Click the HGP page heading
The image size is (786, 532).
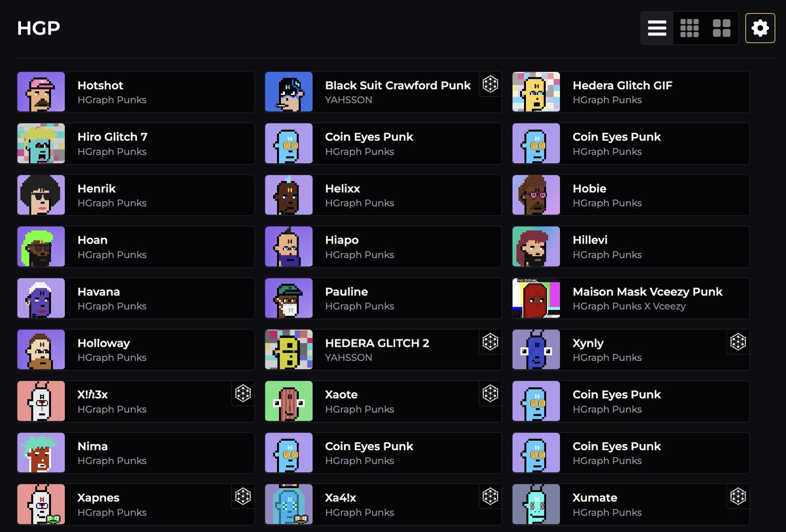pyautogui.click(x=39, y=28)
